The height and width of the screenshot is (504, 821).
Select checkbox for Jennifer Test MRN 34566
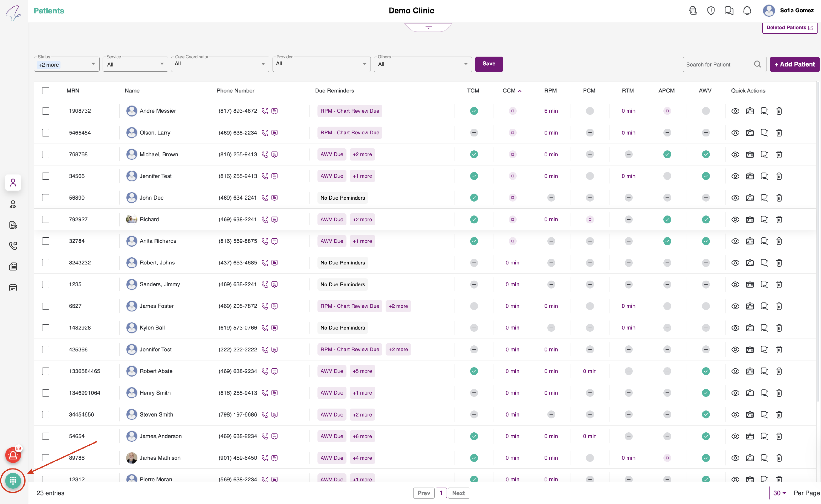46,176
